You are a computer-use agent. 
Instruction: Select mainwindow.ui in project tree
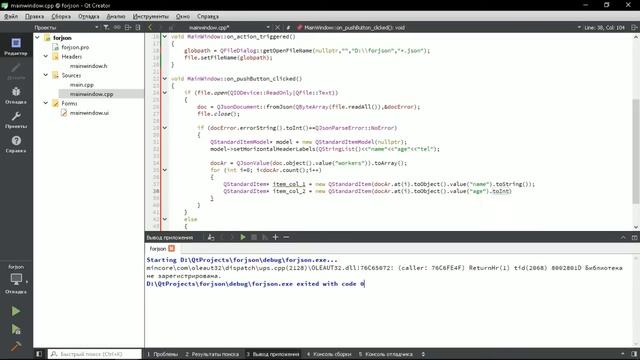(x=89, y=113)
